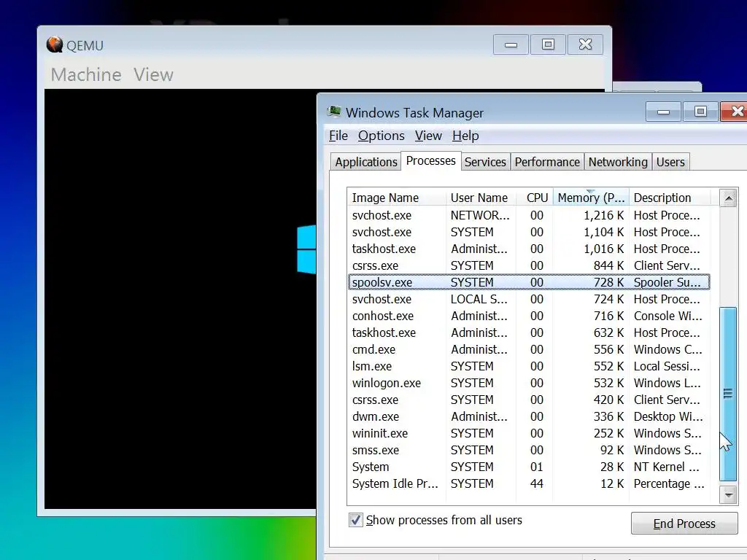
Task: Open the Help menu in Task Manager
Action: 465,136
